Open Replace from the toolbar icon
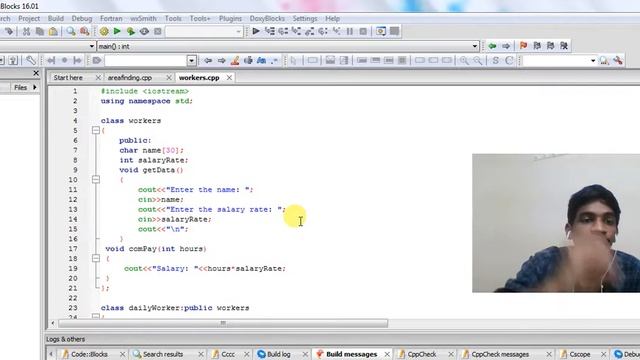640x360 pixels. click(x=84, y=31)
